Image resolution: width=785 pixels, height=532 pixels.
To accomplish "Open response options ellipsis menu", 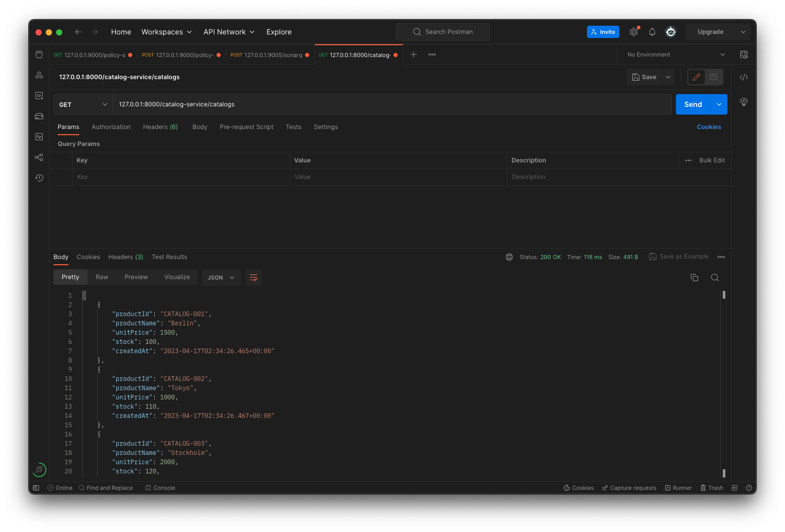I will point(721,257).
